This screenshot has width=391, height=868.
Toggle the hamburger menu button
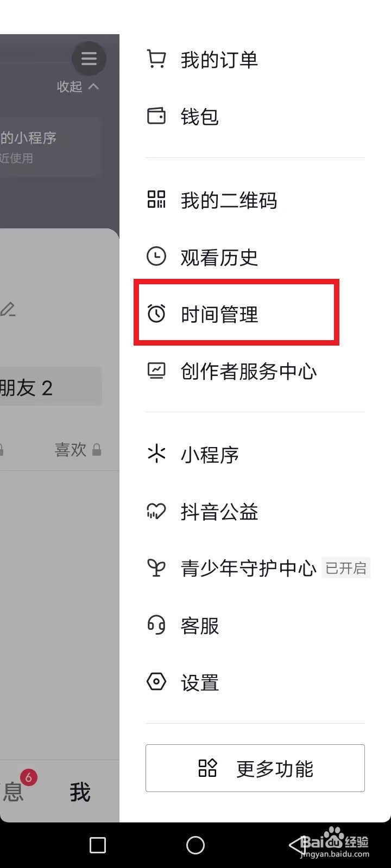[89, 58]
